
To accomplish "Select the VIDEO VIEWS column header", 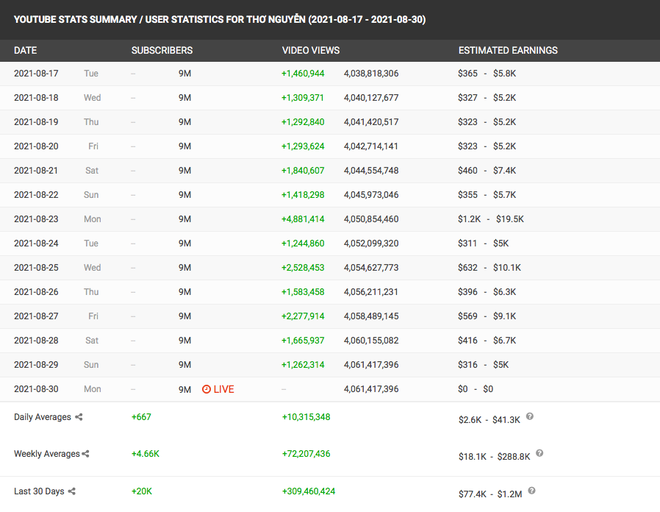I will point(311,51).
